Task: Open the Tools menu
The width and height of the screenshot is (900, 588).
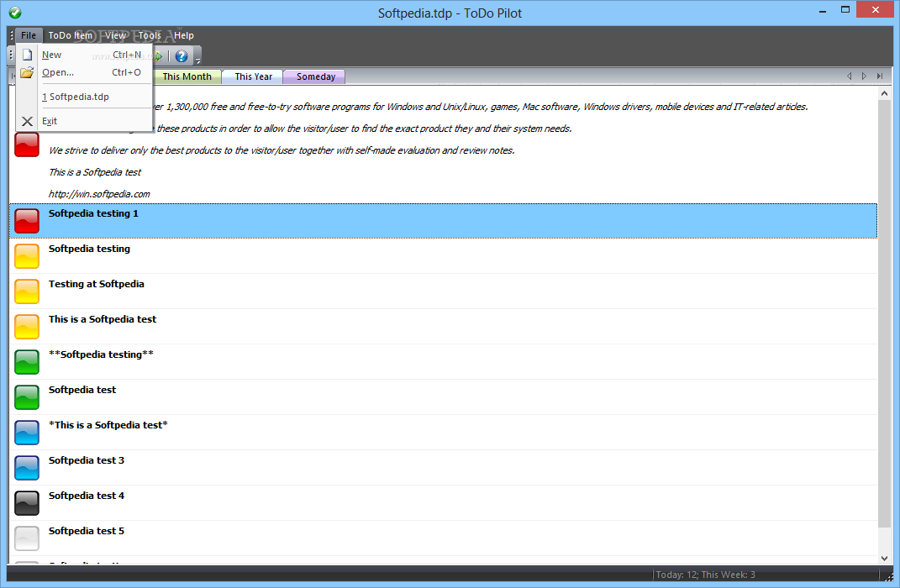Action: tap(150, 35)
